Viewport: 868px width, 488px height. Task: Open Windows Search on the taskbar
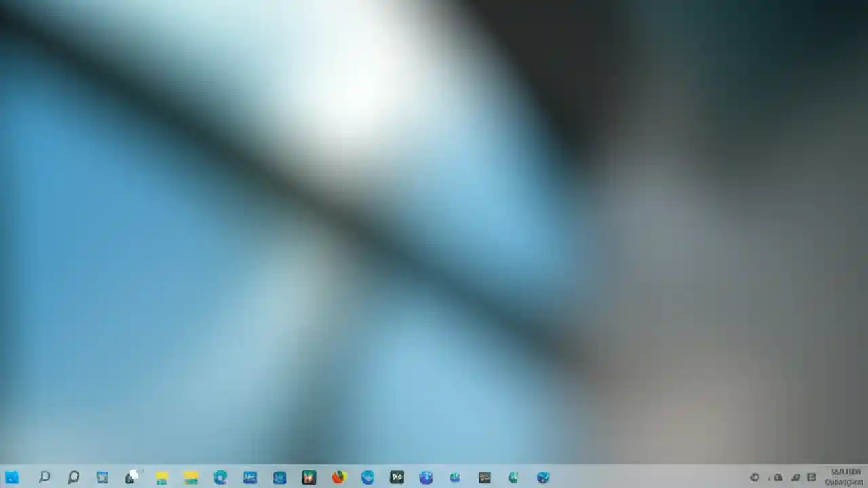click(45, 477)
